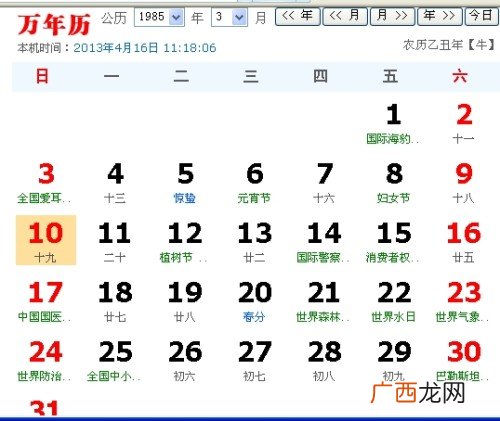
Task: Select March 28 初八 date cell
Action: point(324,359)
